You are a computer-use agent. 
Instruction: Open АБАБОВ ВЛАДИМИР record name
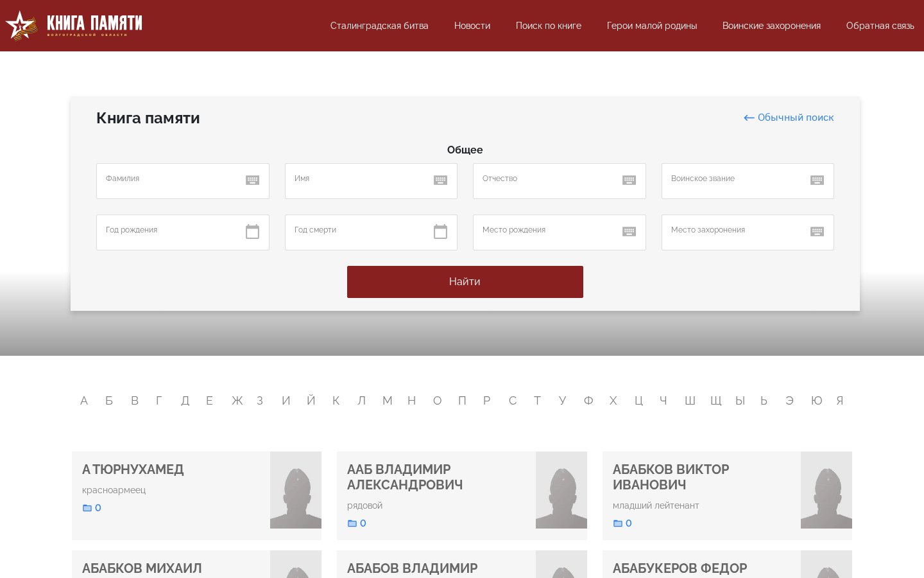[x=413, y=568]
